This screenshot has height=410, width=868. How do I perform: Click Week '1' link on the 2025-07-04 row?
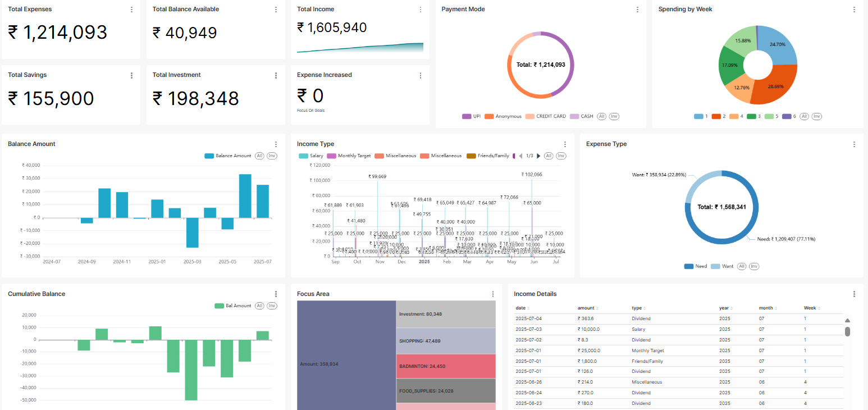coord(804,318)
